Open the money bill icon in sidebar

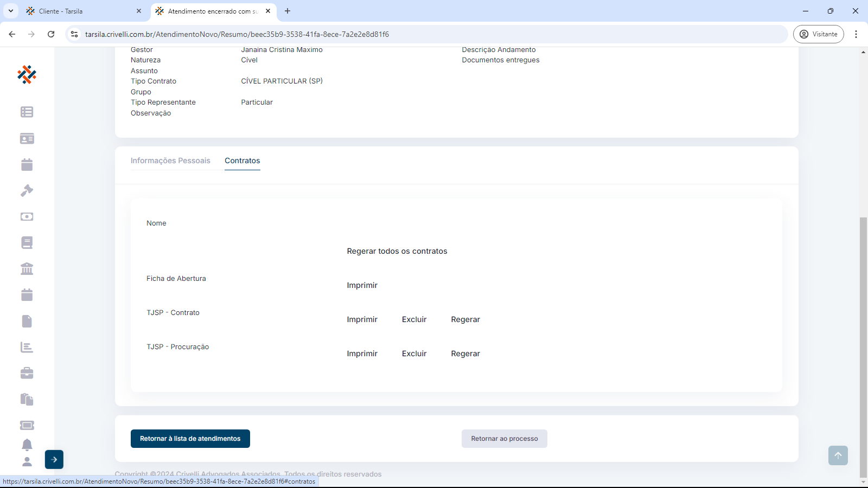[x=27, y=216]
